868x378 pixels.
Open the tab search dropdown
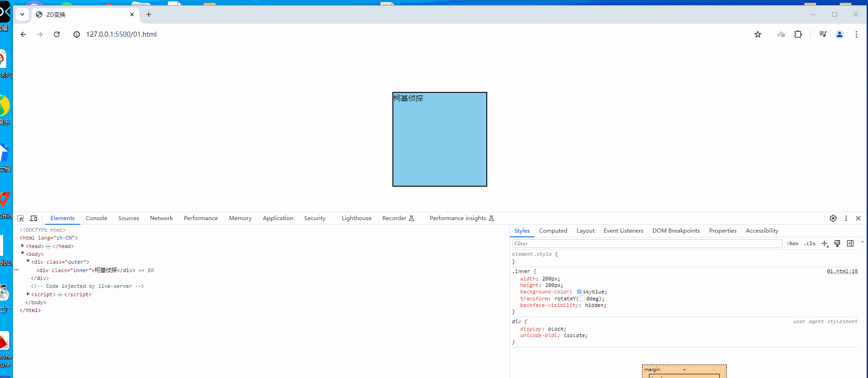(22, 14)
